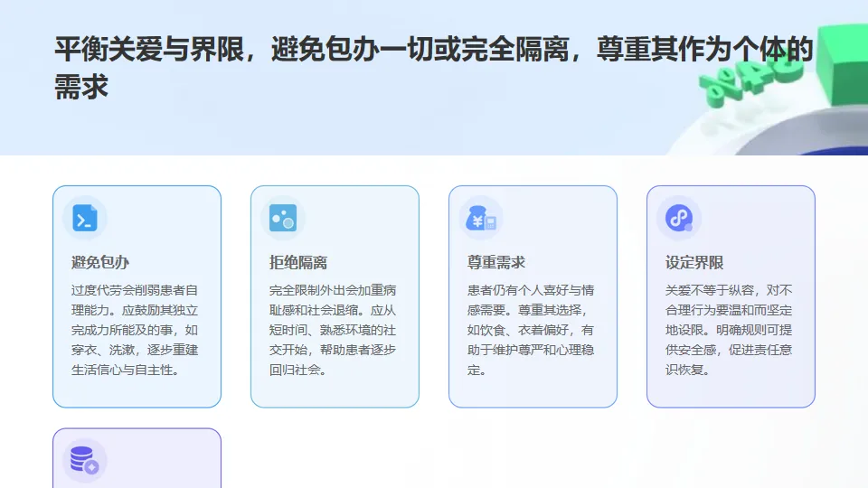Click the paragraph beginning 患者仍有个人喜好
The width and height of the screenshot is (868, 488).
531,330
